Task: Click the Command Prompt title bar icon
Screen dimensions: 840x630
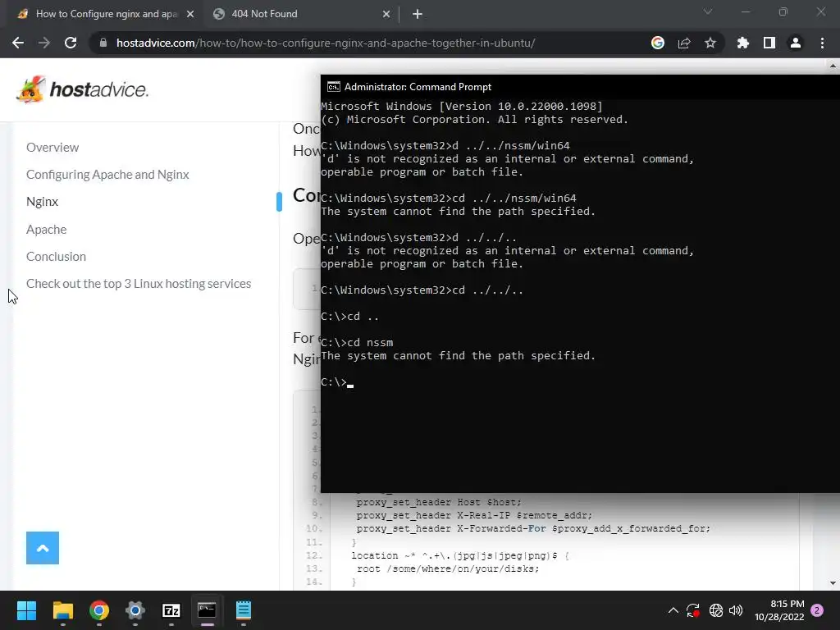Action: pyautogui.click(x=333, y=87)
